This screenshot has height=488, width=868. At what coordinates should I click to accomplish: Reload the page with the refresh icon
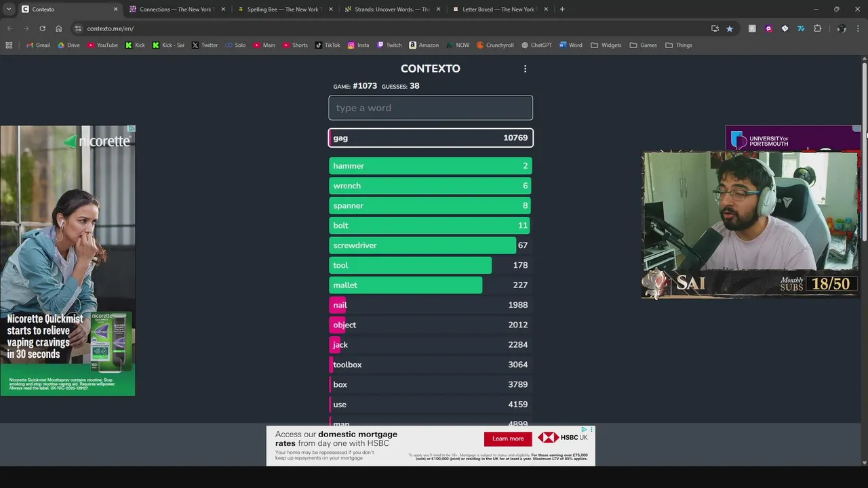42,28
